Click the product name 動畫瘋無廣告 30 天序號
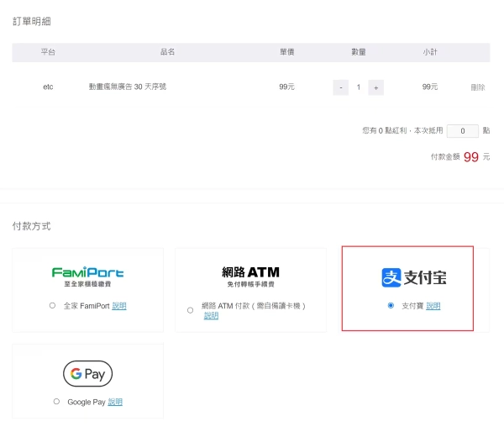504x432 pixels. pyautogui.click(x=128, y=87)
